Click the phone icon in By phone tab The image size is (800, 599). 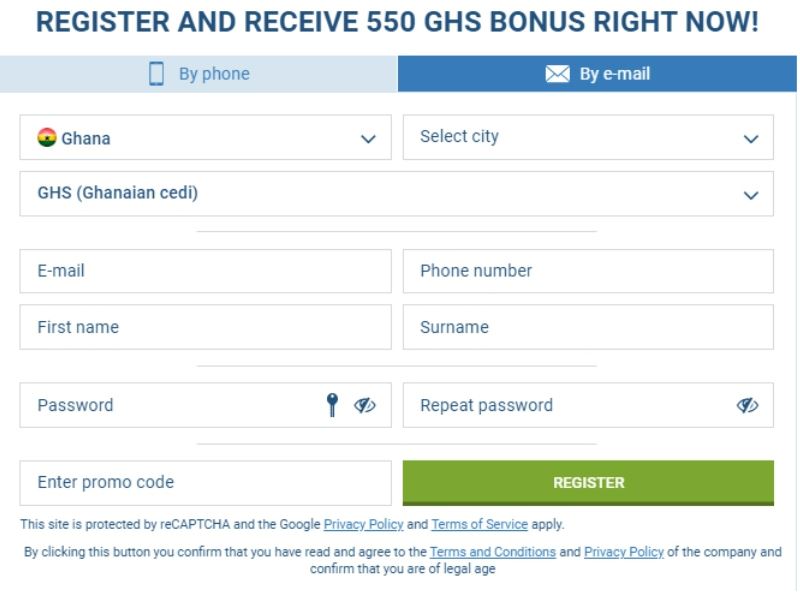coord(156,74)
